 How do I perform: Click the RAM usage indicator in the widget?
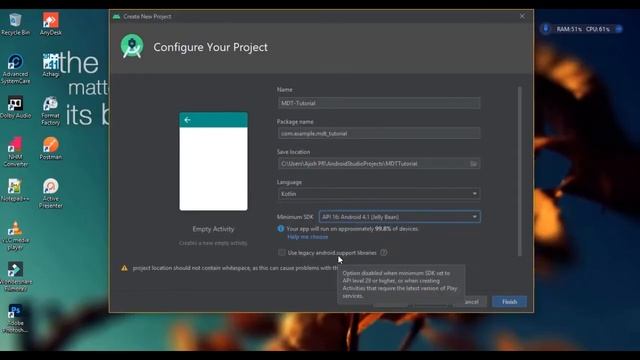point(569,29)
